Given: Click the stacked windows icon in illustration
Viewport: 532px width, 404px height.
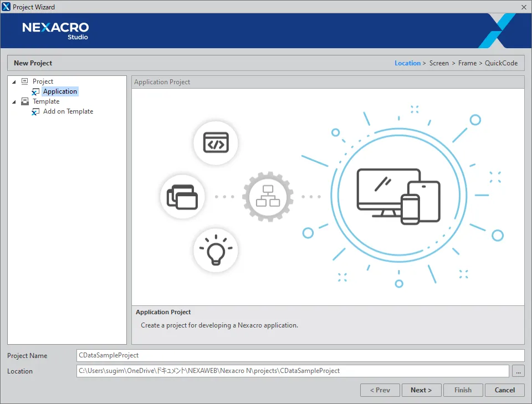Looking at the screenshot, I should (182, 197).
